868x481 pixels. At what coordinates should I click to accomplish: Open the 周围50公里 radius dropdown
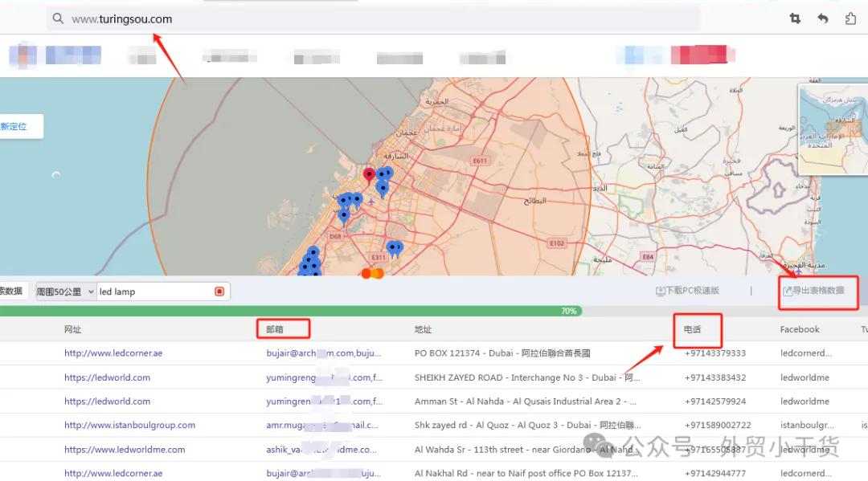click(66, 291)
